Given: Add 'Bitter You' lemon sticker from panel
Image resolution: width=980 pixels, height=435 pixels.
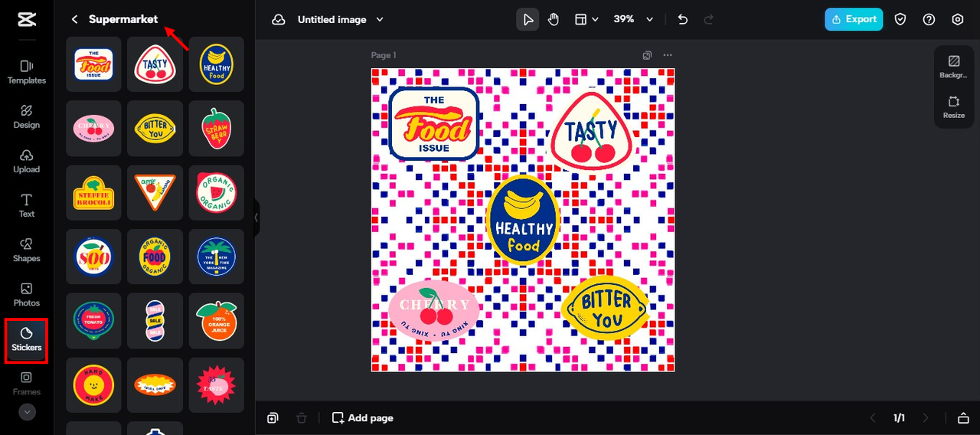Looking at the screenshot, I should pos(155,129).
